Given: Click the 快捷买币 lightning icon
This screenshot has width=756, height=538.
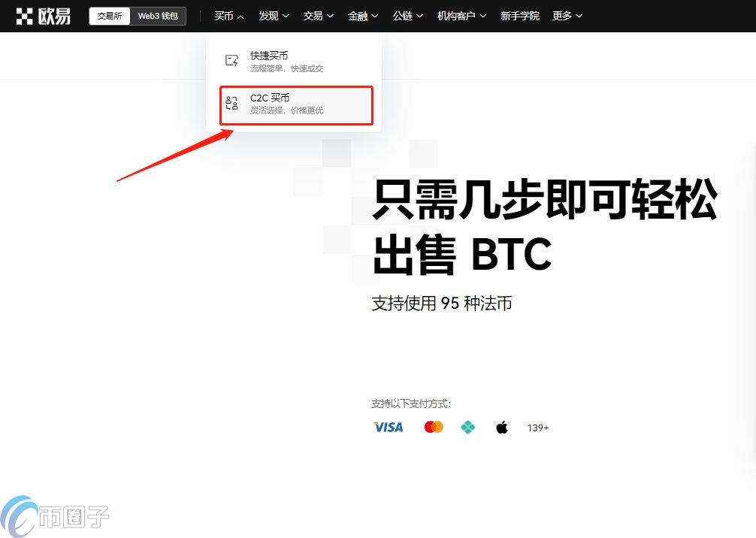Looking at the screenshot, I should [x=232, y=61].
